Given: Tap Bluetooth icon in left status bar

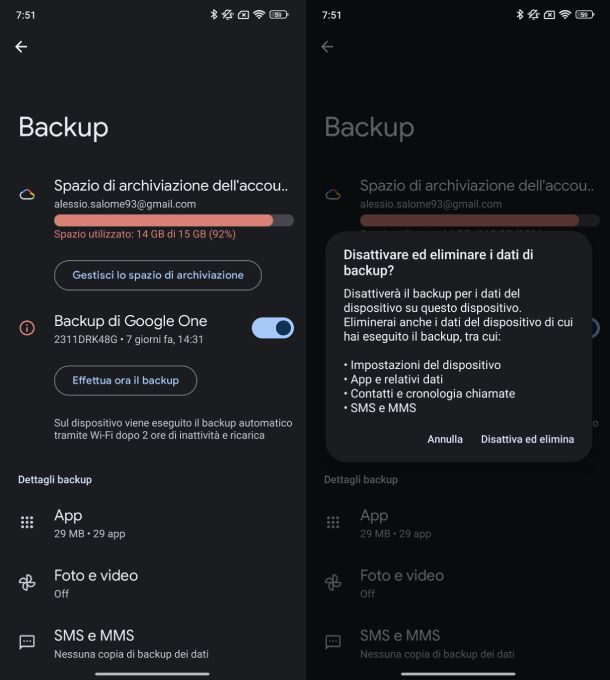Looking at the screenshot, I should [213, 15].
